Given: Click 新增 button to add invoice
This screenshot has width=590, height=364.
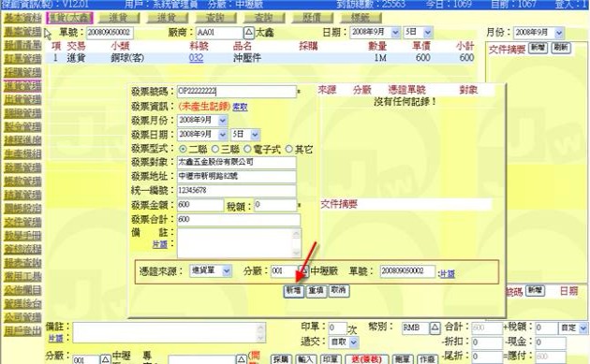Looking at the screenshot, I should click(x=293, y=291).
